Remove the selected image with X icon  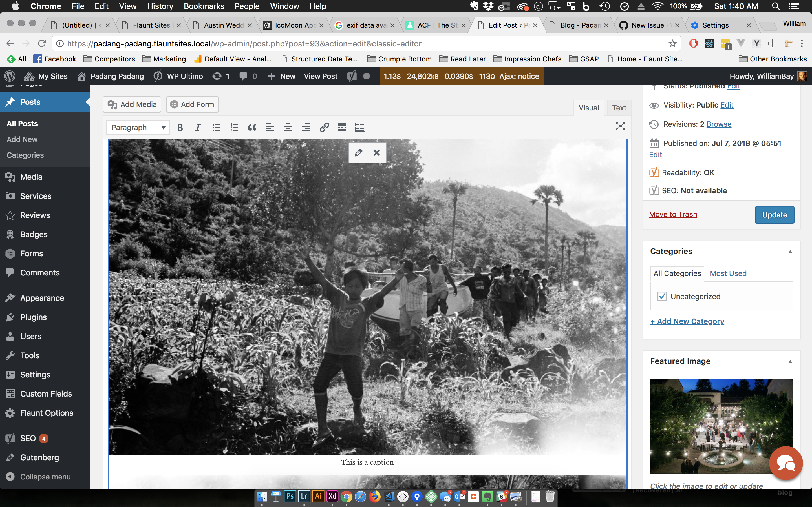376,153
